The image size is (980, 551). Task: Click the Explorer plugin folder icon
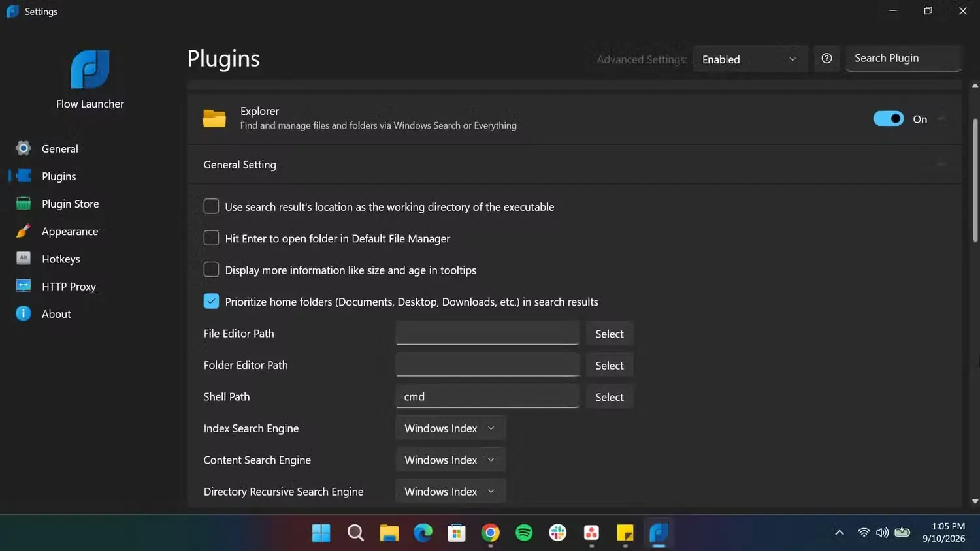[214, 118]
